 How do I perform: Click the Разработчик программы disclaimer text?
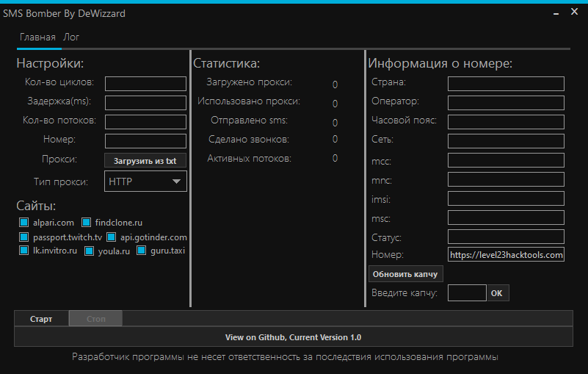[x=285, y=356]
